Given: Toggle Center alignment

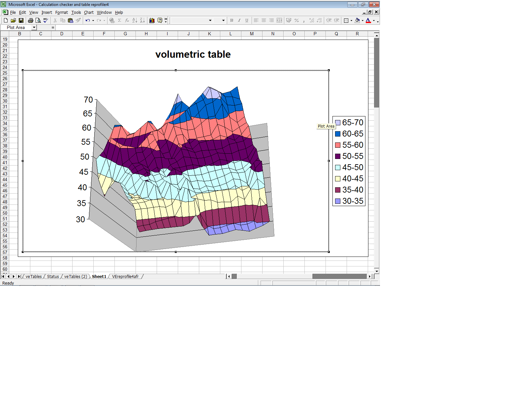Looking at the screenshot, I should (x=264, y=20).
